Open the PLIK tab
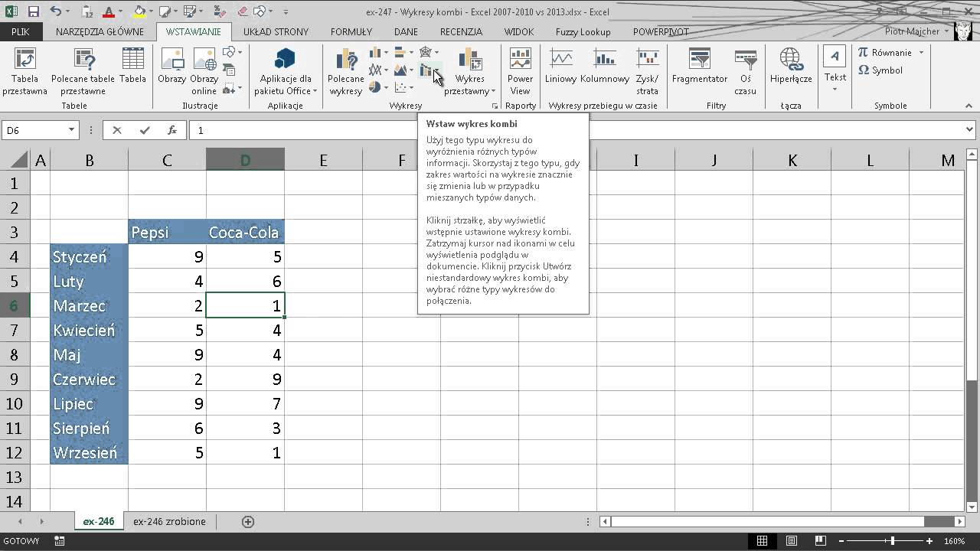980x551 pixels. (21, 31)
